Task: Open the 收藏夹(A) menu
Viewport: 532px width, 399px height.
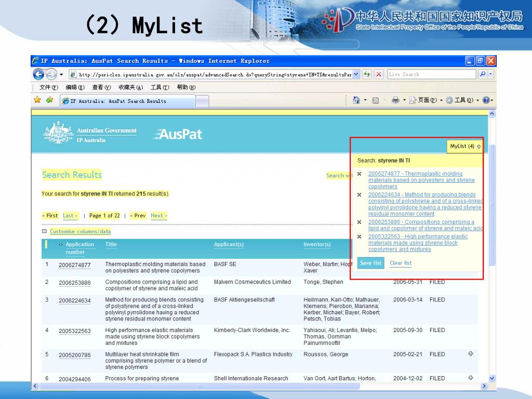Action: click(x=130, y=87)
